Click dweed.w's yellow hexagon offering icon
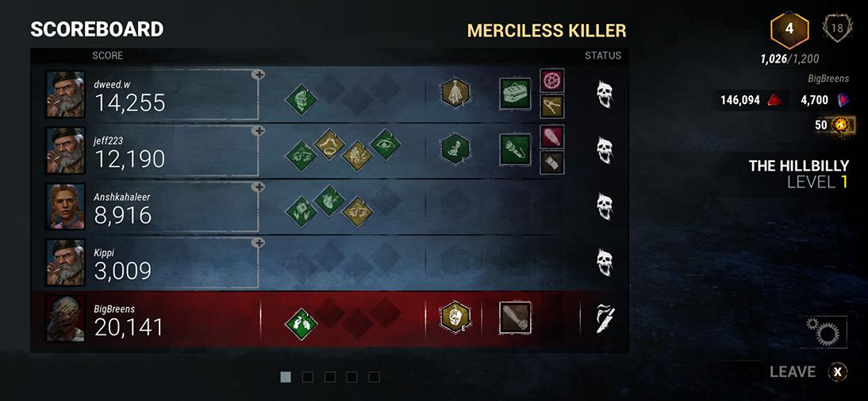This screenshot has width=868, height=401. [x=455, y=92]
